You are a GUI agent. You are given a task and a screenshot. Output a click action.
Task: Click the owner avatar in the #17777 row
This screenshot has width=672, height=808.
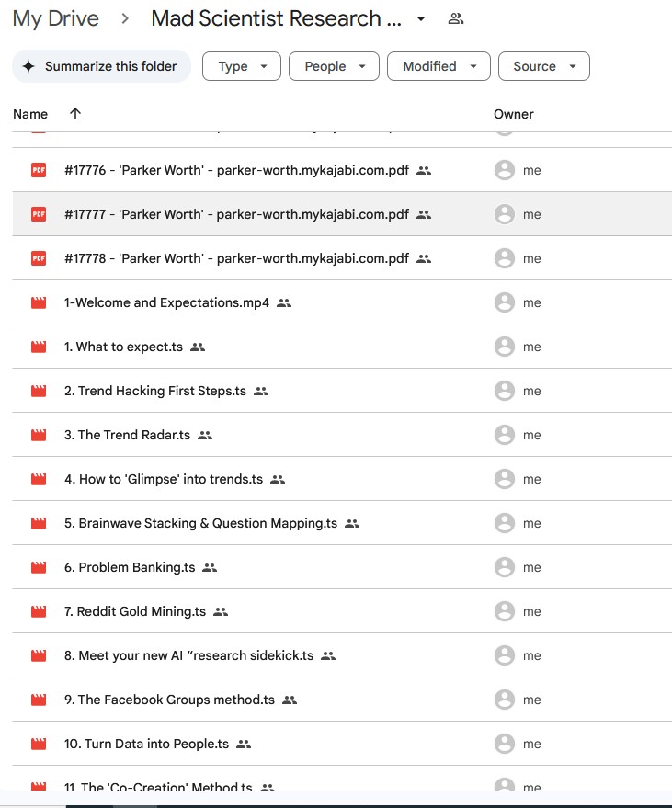tap(504, 214)
